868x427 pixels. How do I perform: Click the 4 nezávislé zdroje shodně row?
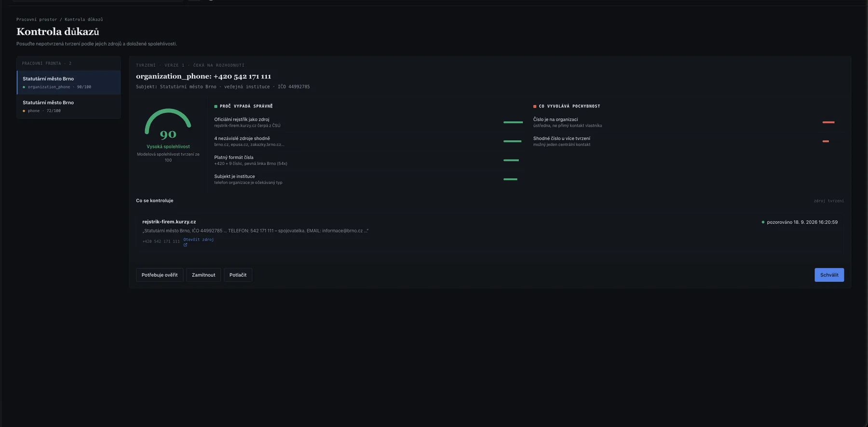(x=368, y=141)
